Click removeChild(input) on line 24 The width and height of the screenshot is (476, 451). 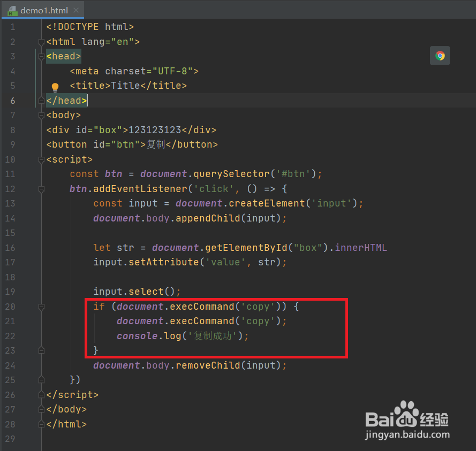point(228,365)
